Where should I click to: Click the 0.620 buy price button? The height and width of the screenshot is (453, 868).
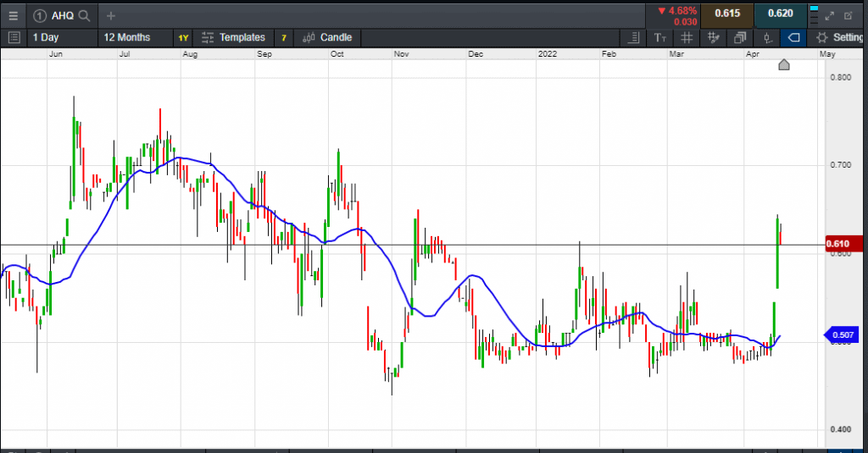coord(780,14)
